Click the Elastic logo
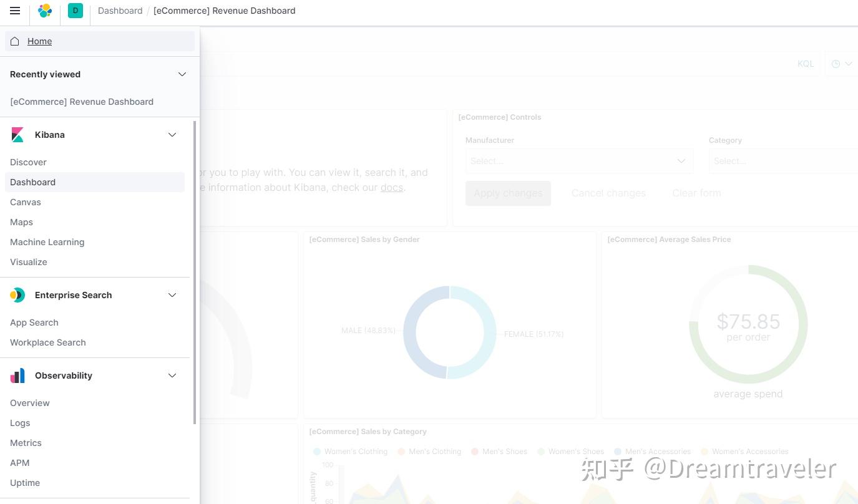The image size is (858, 504). (44, 11)
